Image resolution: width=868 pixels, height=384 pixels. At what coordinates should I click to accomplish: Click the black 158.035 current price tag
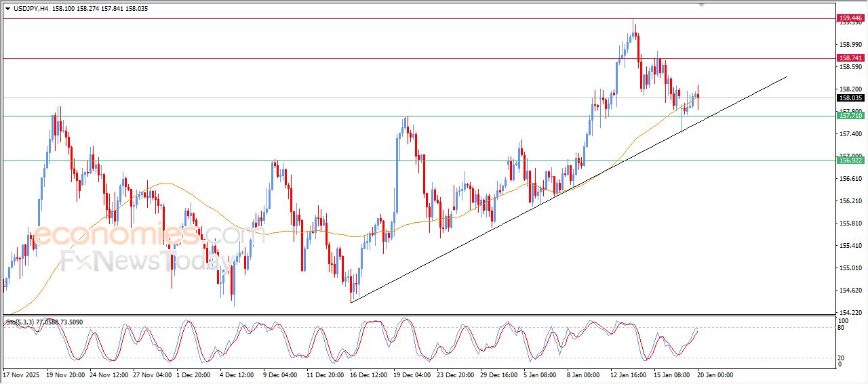click(850, 98)
